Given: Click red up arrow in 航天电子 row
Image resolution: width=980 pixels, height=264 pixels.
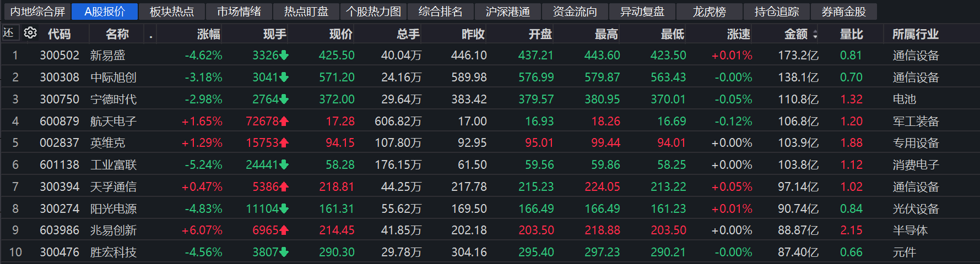Looking at the screenshot, I should [284, 121].
